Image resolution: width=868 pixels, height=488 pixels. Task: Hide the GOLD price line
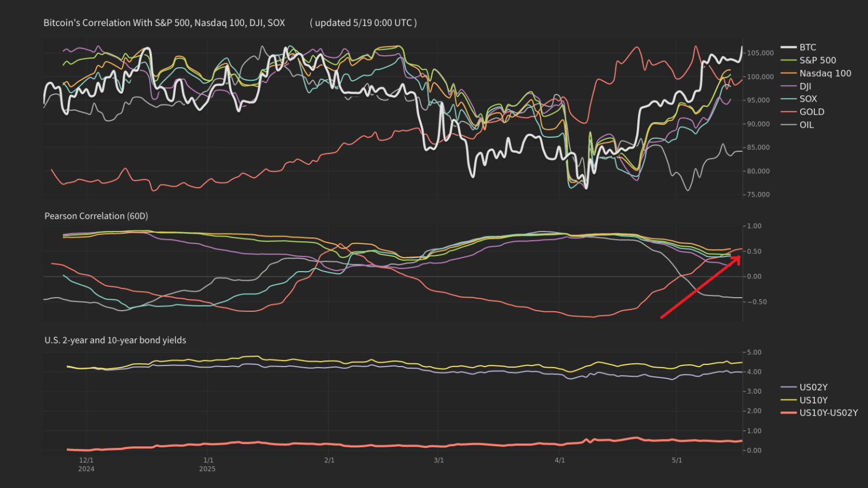coord(812,111)
